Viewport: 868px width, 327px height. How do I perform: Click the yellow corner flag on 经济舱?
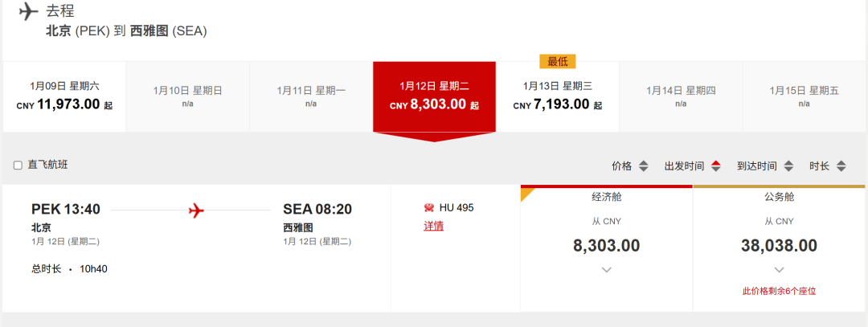coord(526,193)
